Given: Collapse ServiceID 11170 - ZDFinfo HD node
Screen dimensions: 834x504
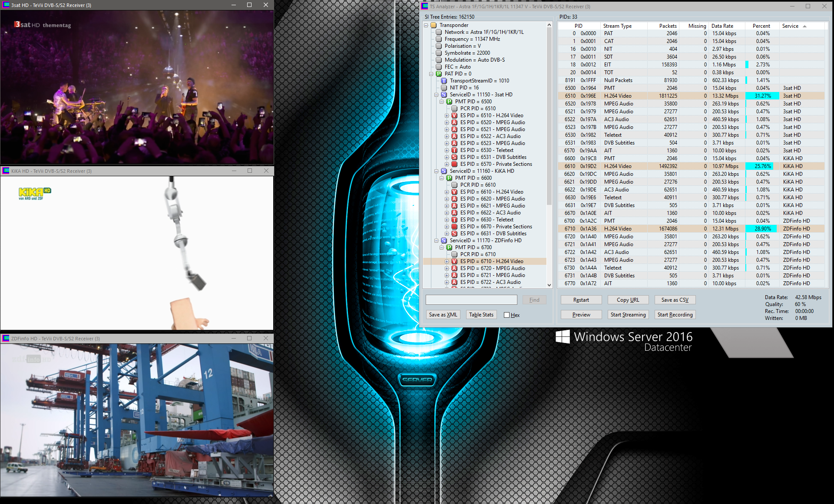Looking at the screenshot, I should pos(437,240).
